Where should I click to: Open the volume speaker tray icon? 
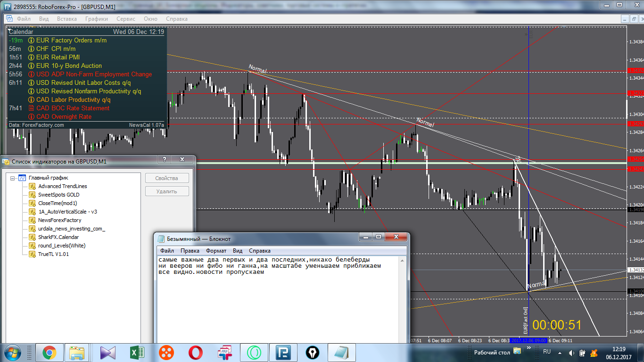[x=571, y=353]
